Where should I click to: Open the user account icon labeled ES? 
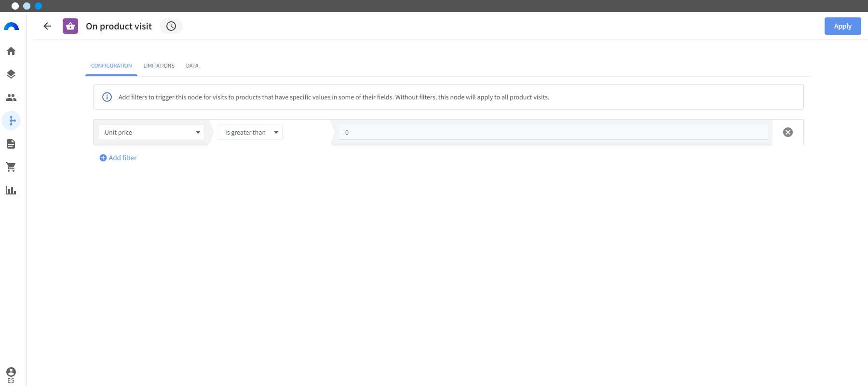11,375
